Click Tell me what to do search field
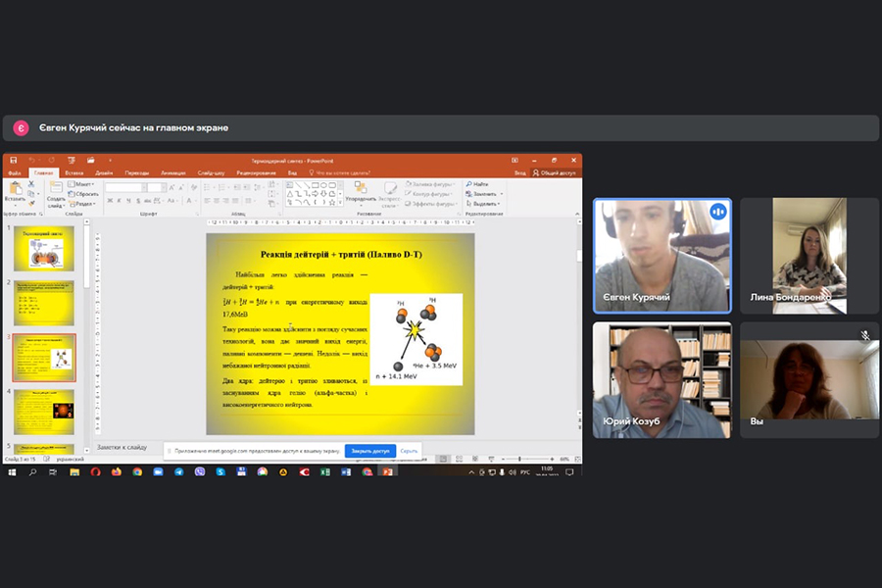 pos(339,172)
